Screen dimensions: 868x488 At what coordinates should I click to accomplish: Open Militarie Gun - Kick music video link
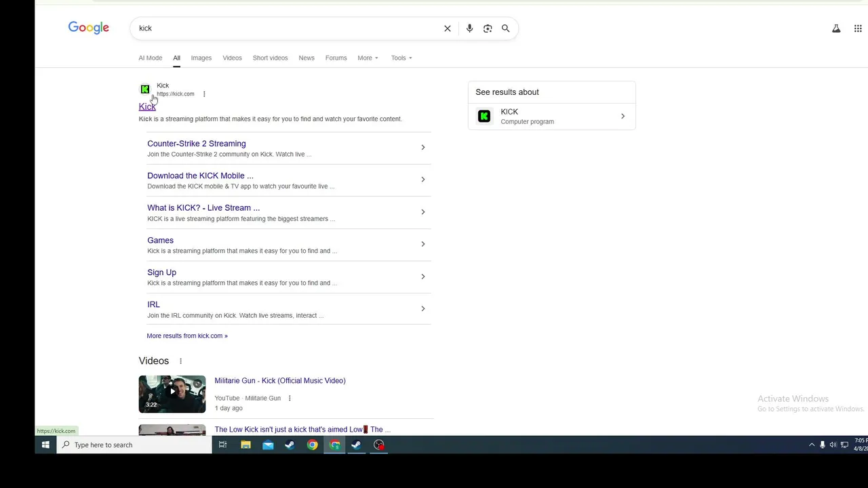tap(280, 381)
